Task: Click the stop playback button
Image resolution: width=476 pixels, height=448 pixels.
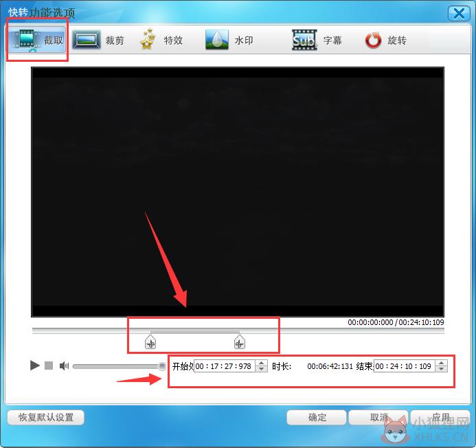Action: pos(49,366)
